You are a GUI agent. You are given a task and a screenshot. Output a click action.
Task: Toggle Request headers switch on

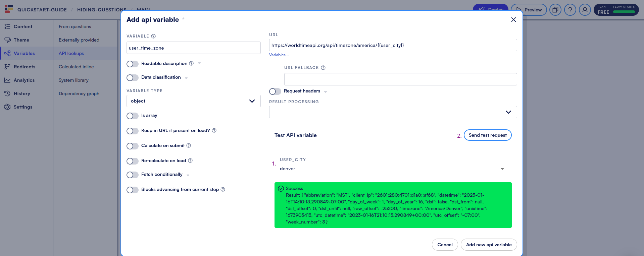click(275, 91)
